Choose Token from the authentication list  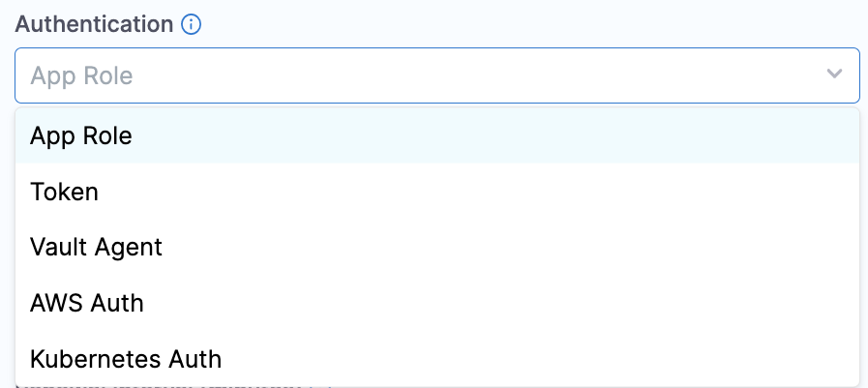coord(64,192)
